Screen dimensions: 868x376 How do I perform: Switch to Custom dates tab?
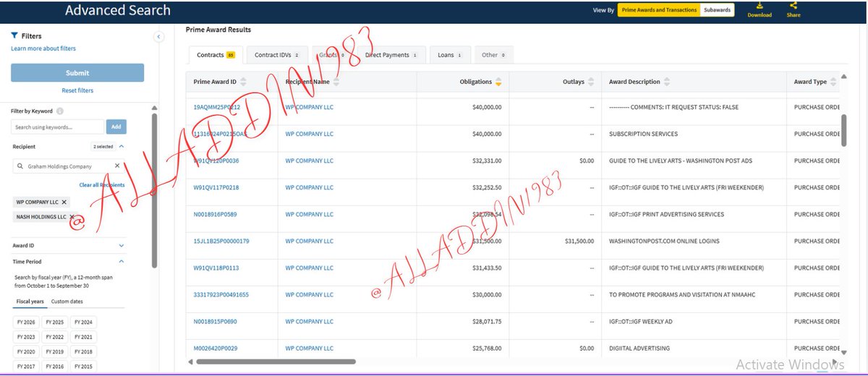click(67, 301)
